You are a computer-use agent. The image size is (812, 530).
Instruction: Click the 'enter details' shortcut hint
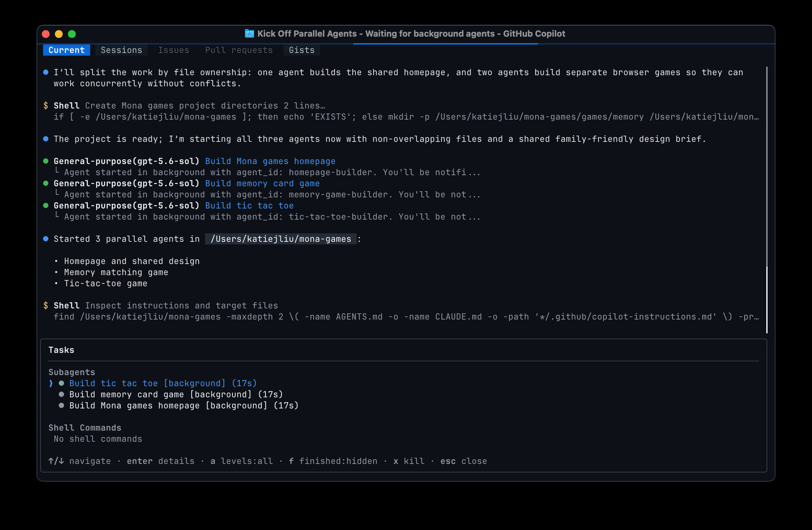(x=160, y=461)
